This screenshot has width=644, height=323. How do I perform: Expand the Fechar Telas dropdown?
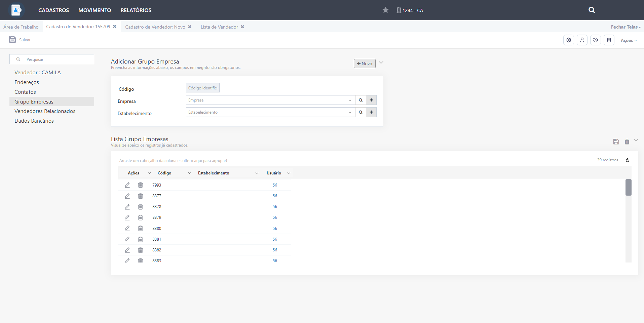click(626, 27)
